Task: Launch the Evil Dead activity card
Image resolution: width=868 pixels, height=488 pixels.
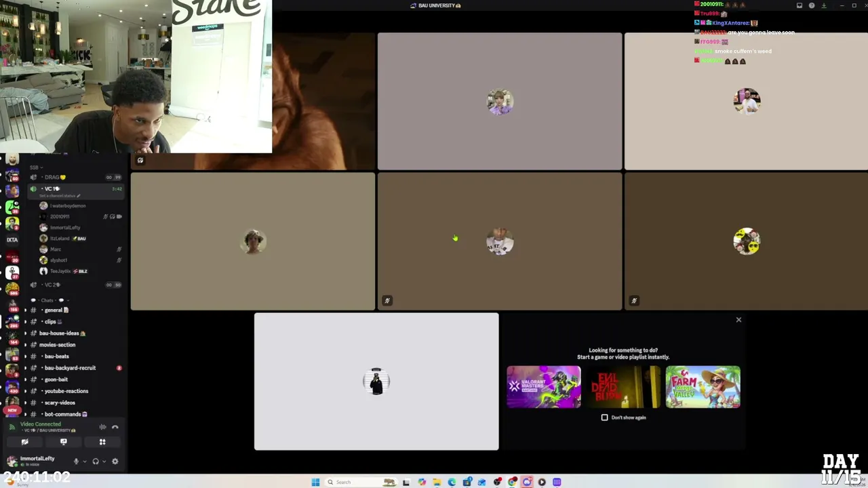Action: tap(623, 387)
